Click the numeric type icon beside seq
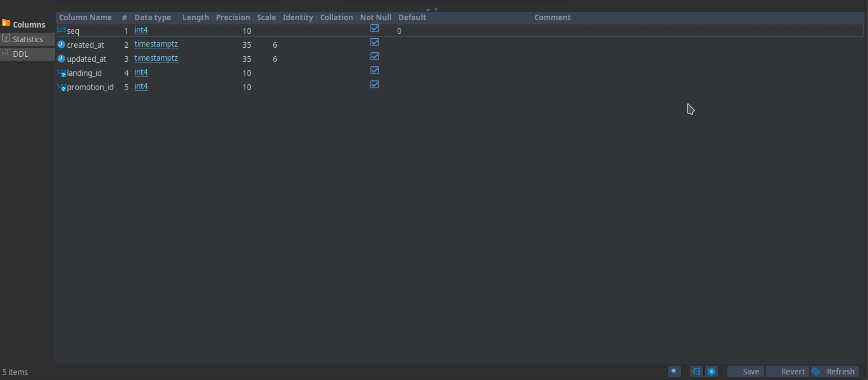Screen dimensions: 868x380 (61, 30)
